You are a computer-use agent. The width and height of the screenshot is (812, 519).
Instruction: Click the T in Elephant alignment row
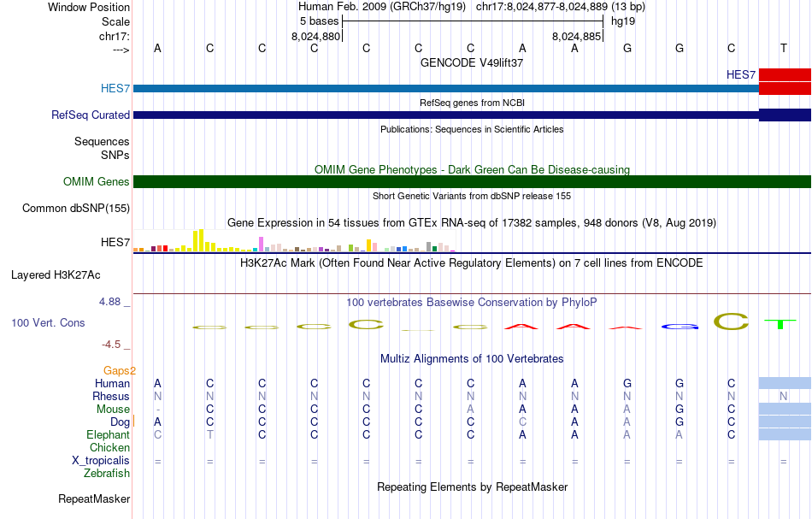point(209,435)
